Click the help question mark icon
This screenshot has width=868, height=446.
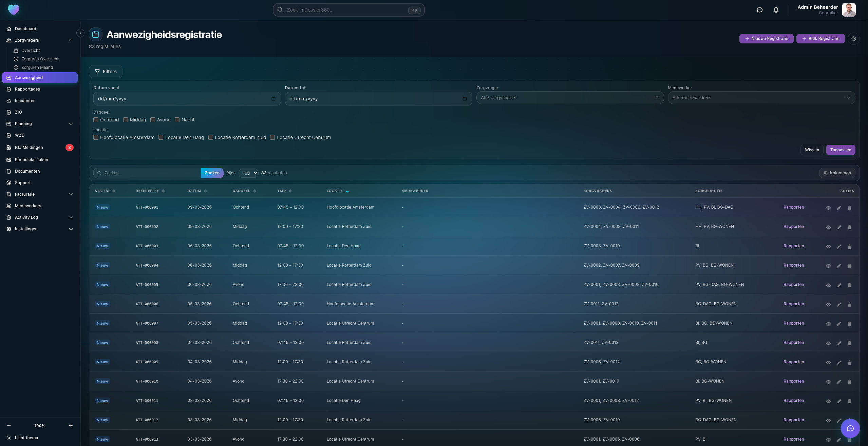(x=853, y=39)
